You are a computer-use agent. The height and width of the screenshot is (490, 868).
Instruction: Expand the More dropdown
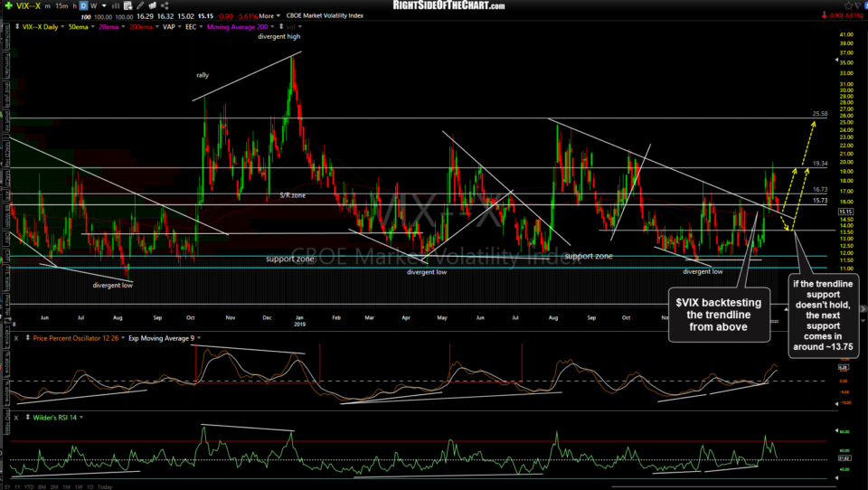coord(270,16)
